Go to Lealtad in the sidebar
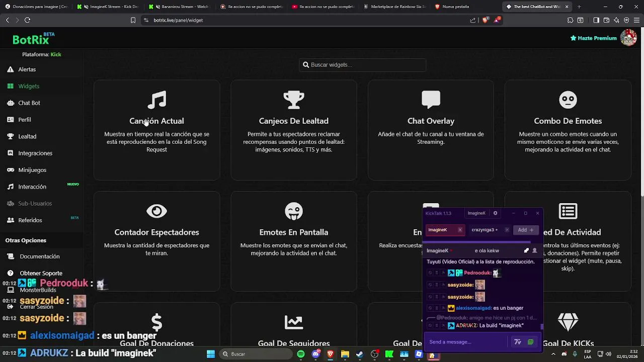The width and height of the screenshot is (644, 362). [x=27, y=136]
